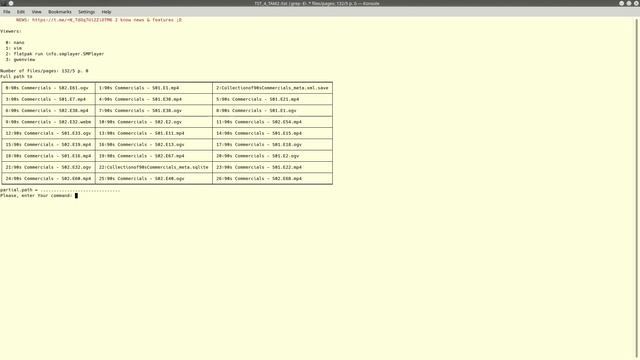
Task: Click the '1: vim' viewer line
Action: [x=13, y=48]
